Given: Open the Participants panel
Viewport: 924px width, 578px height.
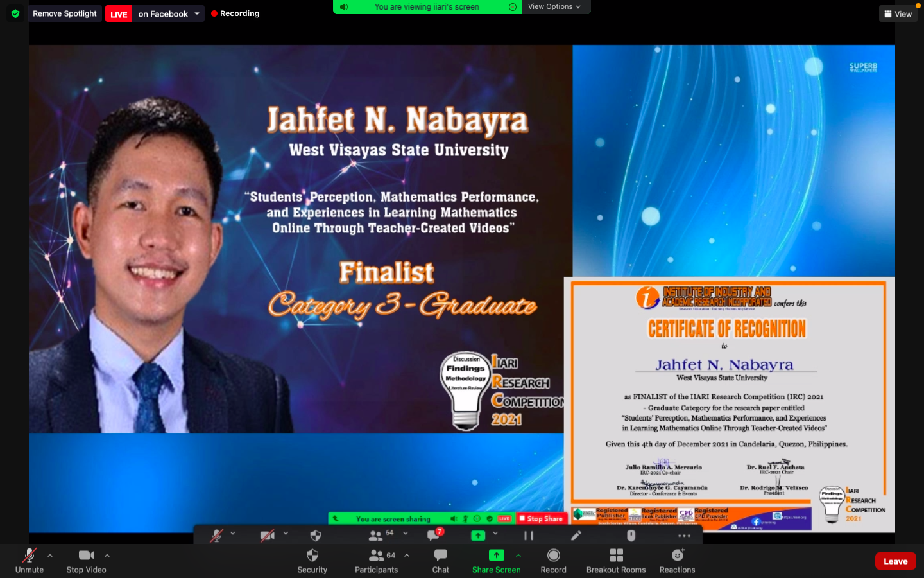Looking at the screenshot, I should 377,556.
